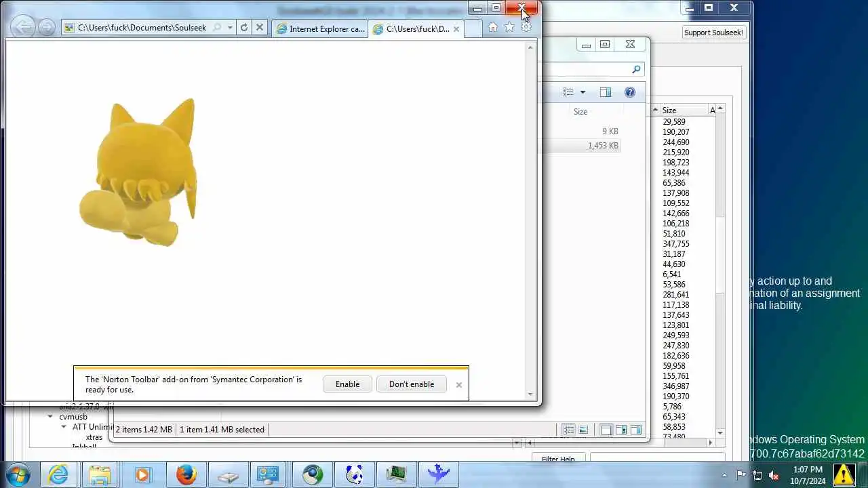Collapse the ATT Unlimi... tree node
868x488 pixels.
coord(64,427)
